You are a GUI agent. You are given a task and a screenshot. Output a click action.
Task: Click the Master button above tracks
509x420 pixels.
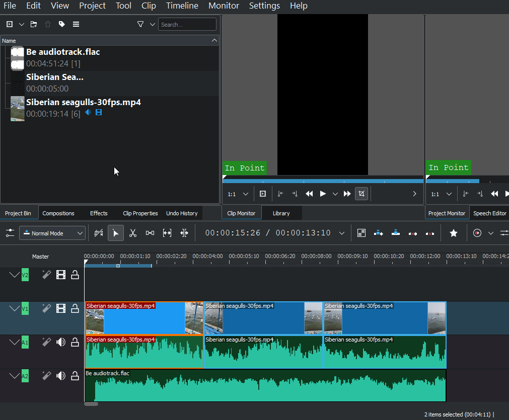point(41,257)
